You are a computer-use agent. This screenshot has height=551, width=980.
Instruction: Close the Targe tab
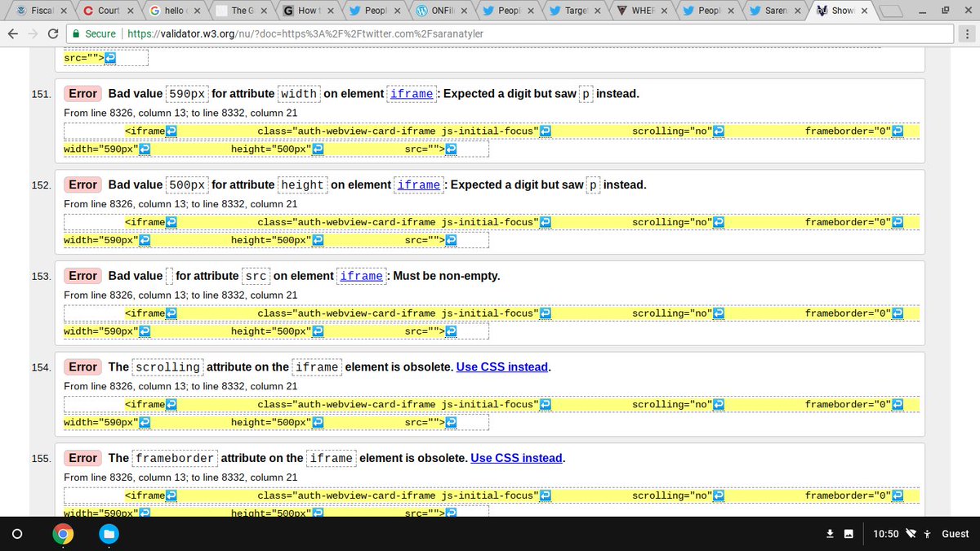pos(597,11)
